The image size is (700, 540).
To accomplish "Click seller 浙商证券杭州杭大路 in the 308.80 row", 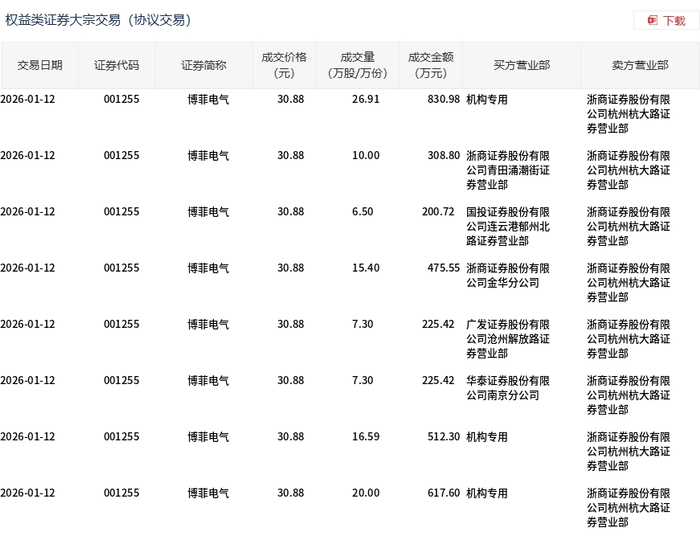I will tap(629, 170).
